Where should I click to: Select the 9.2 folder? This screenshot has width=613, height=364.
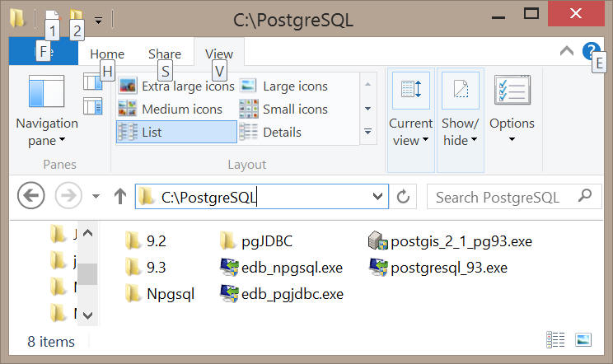(x=146, y=241)
